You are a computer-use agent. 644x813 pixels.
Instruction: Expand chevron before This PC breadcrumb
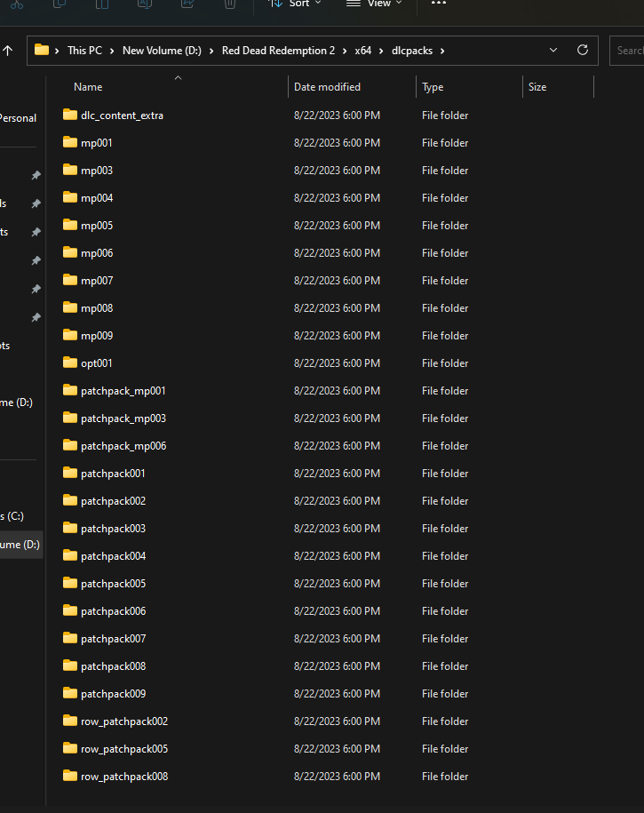pos(57,51)
